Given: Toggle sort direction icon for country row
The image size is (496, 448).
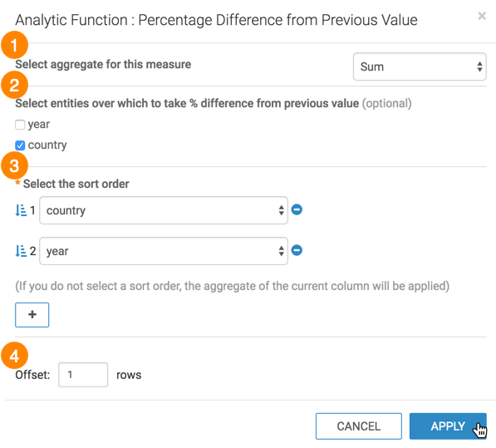Looking at the screenshot, I should coord(21,210).
